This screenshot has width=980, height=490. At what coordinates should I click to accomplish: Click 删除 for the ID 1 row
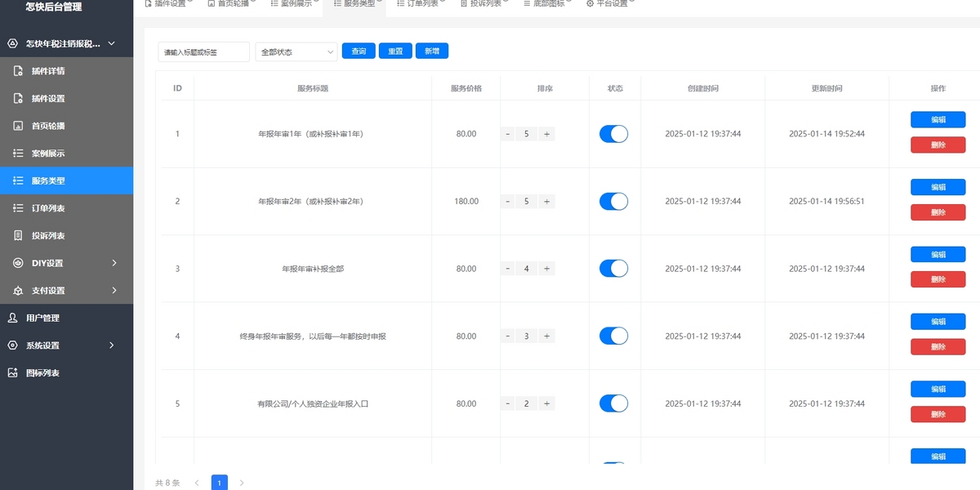pyautogui.click(x=938, y=145)
